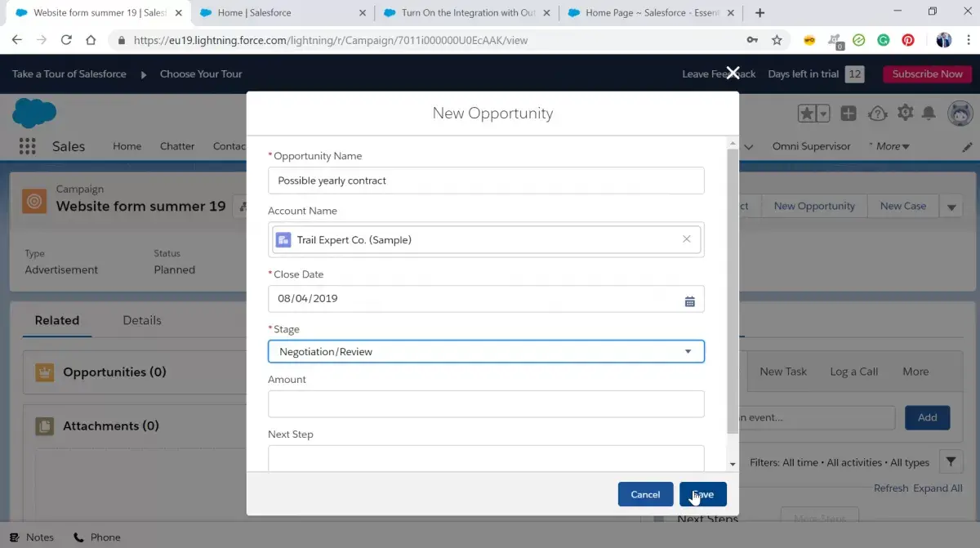The width and height of the screenshot is (980, 548).
Task: Click the Attachments file icon
Action: [x=44, y=426]
